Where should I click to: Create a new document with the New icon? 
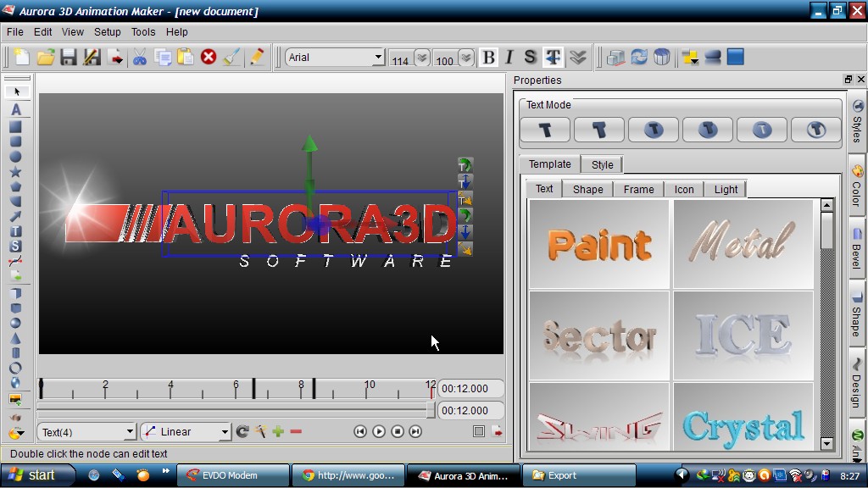(x=21, y=57)
